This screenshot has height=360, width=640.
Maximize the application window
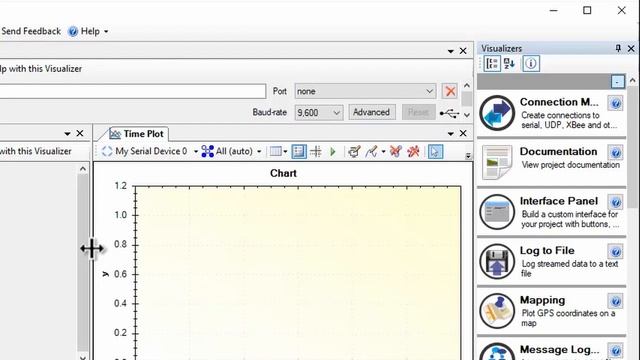[587, 10]
